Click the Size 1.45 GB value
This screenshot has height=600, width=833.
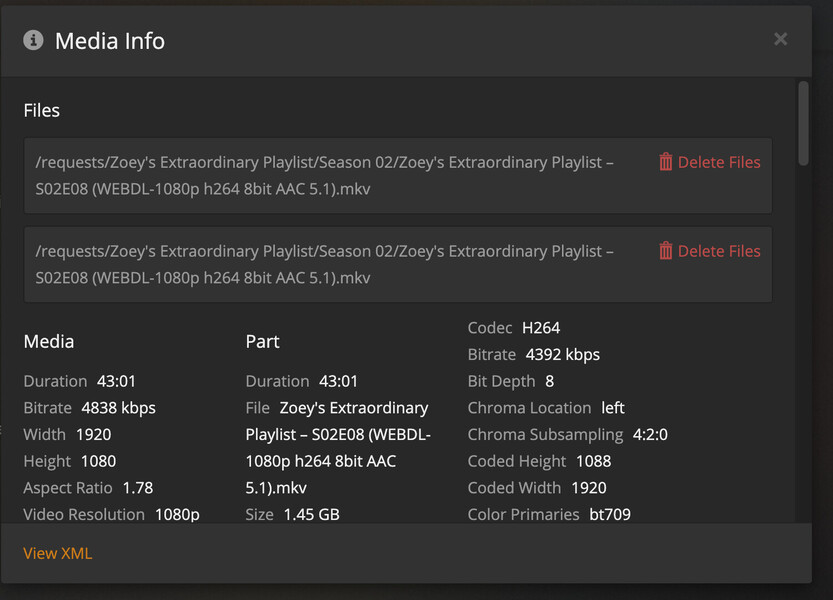coord(310,515)
